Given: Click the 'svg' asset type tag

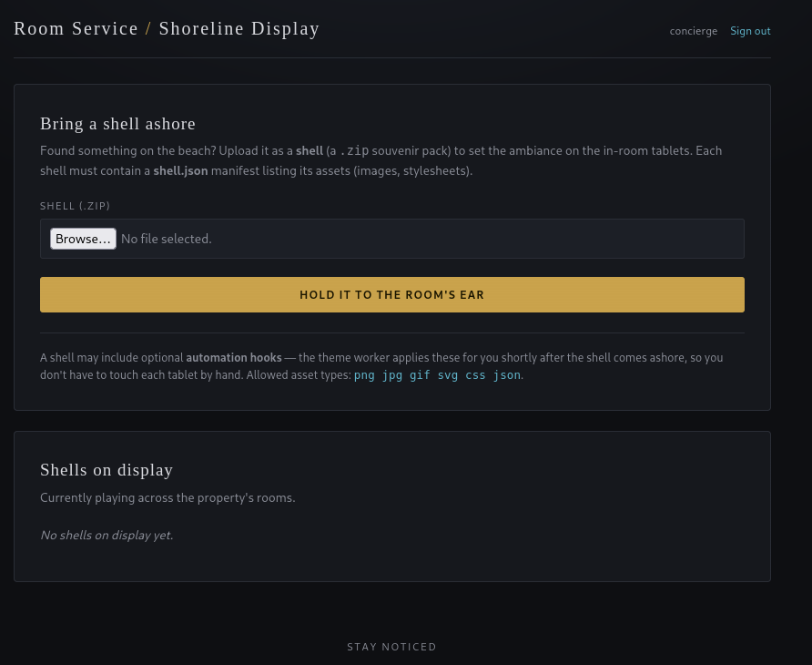Looking at the screenshot, I should [x=448, y=375].
